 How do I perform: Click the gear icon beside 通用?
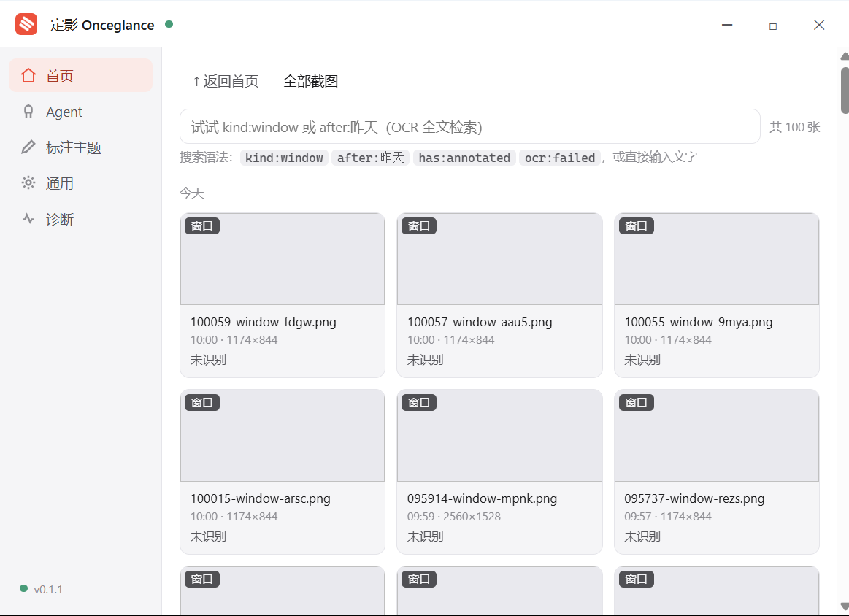[x=28, y=183]
